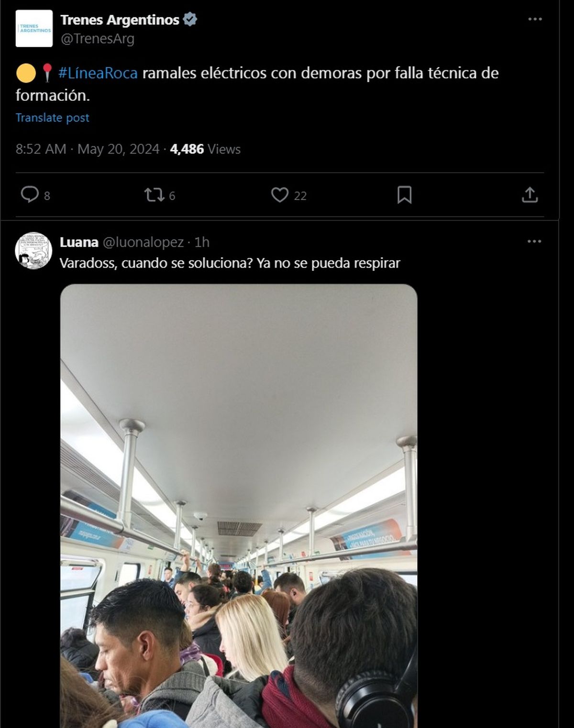Open the @luonalopez handle
The image size is (574, 728).
[143, 242]
